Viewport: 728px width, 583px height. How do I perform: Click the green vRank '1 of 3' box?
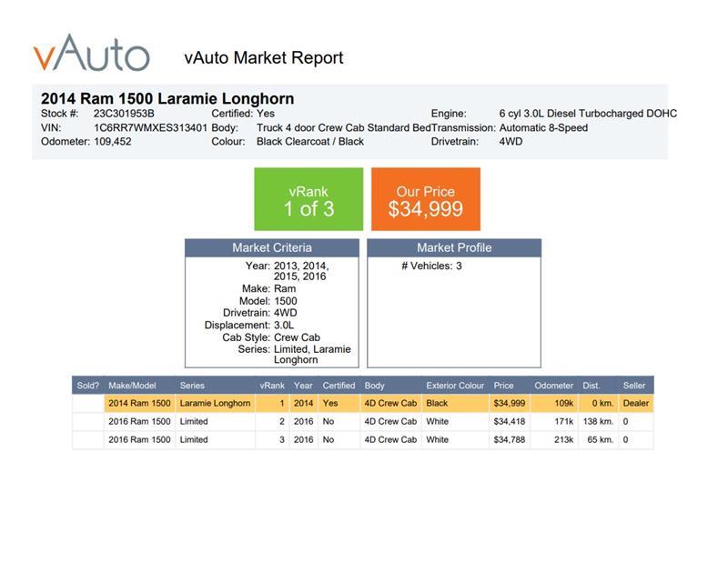[308, 199]
